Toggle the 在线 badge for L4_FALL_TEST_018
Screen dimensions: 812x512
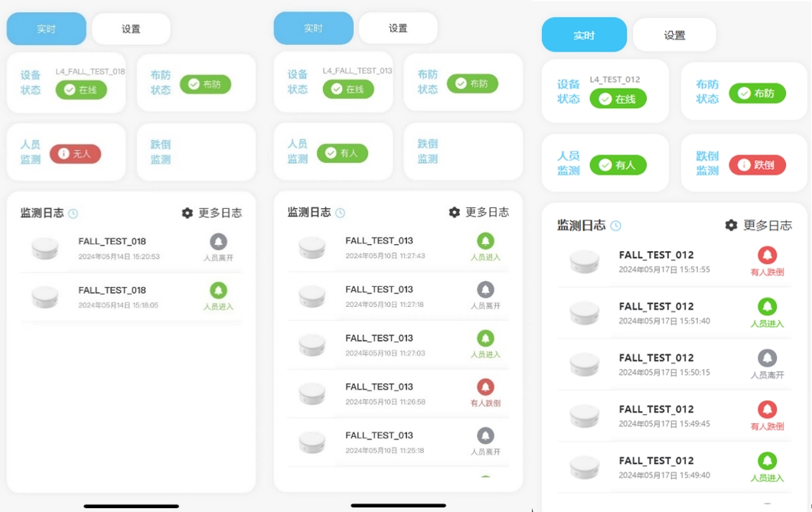81,90
